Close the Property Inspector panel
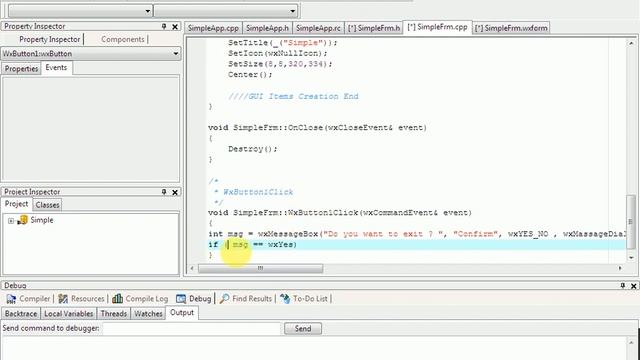 point(175,27)
